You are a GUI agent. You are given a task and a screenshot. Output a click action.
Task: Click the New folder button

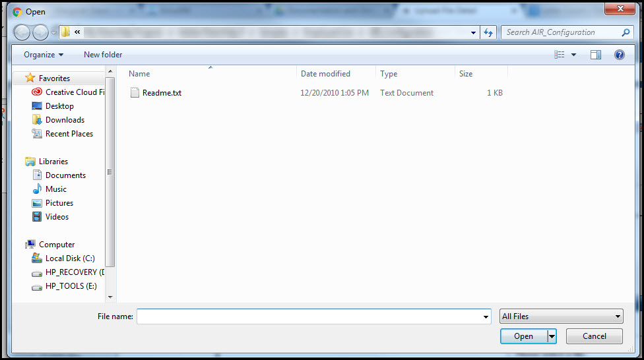coord(103,55)
